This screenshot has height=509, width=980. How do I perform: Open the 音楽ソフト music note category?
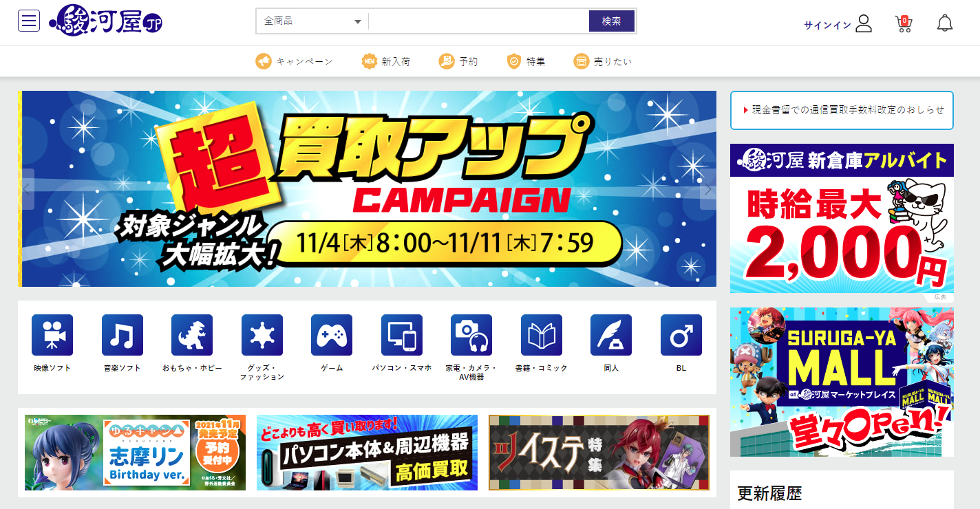pos(122,335)
